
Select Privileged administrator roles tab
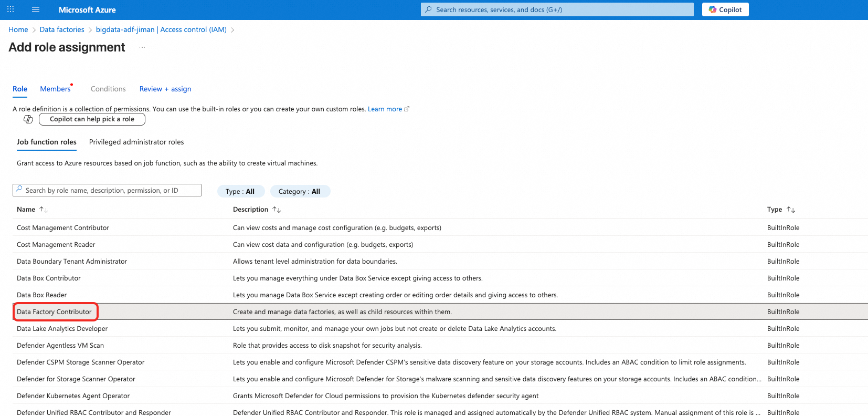[136, 142]
